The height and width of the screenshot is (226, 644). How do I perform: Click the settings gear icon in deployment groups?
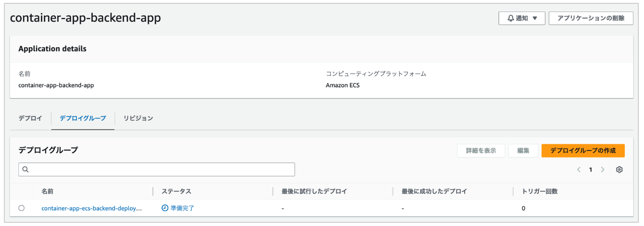[x=619, y=169]
